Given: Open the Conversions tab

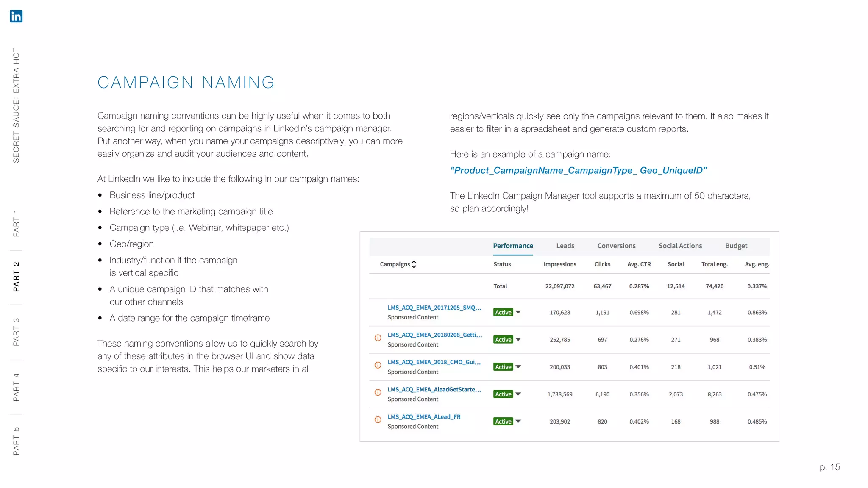Looking at the screenshot, I should point(616,246).
